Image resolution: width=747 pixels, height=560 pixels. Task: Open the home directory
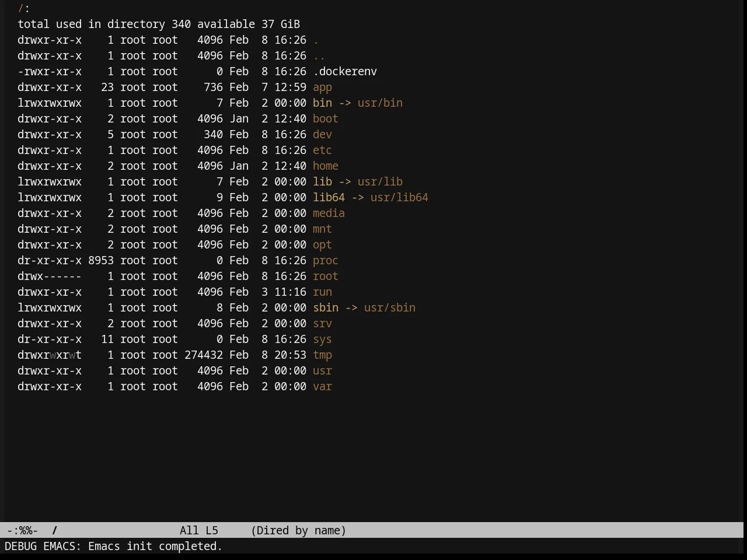[326, 166]
